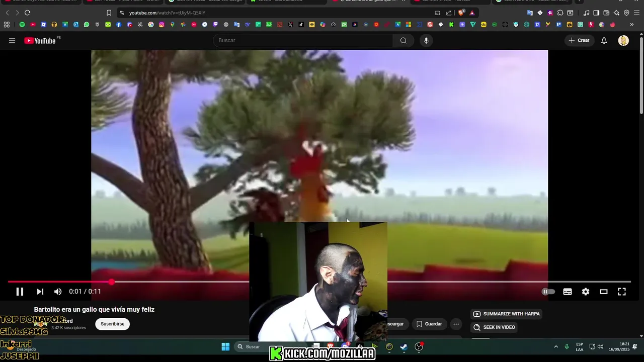This screenshot has width=644, height=362.
Task: Enter fullscreen mode
Action: [x=622, y=292]
